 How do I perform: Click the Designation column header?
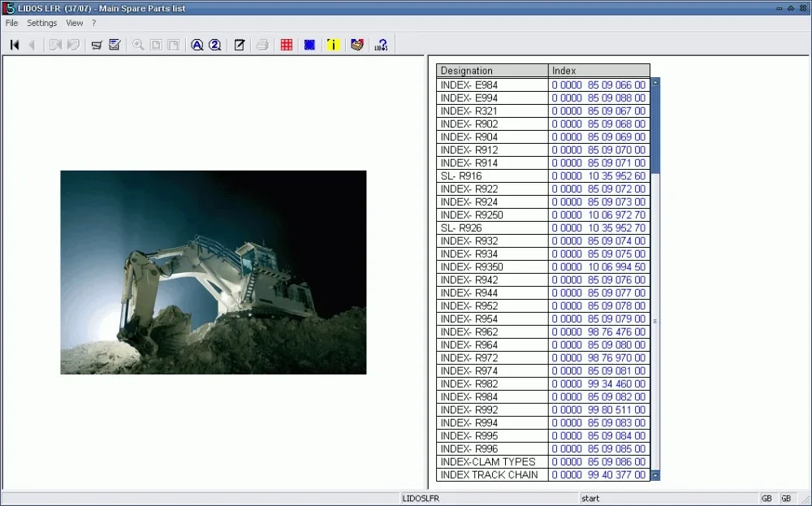pos(491,70)
